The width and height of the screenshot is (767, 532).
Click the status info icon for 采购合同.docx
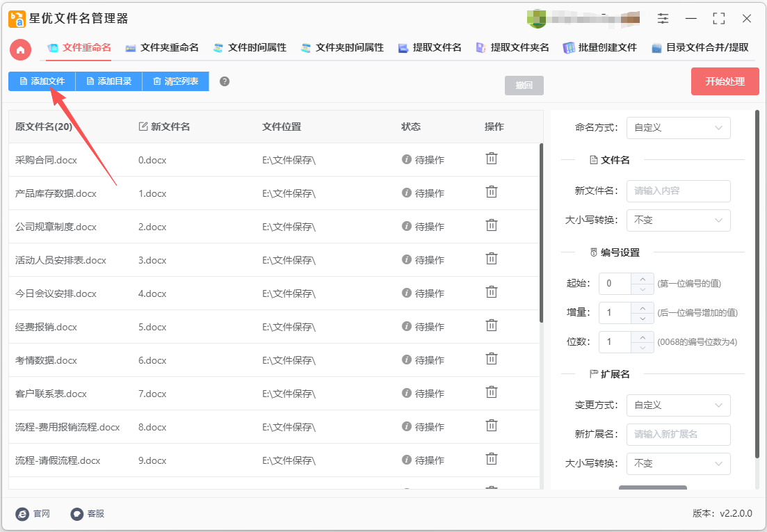coord(407,159)
